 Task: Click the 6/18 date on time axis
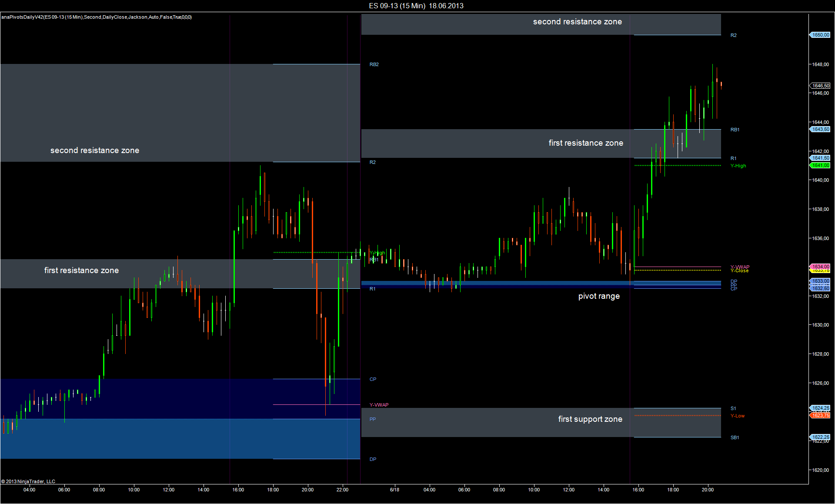click(x=394, y=490)
